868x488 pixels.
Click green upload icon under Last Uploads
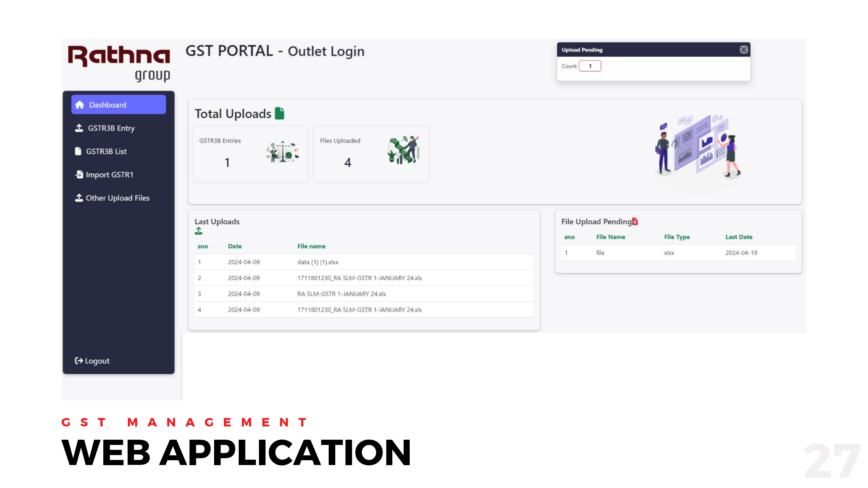click(198, 231)
